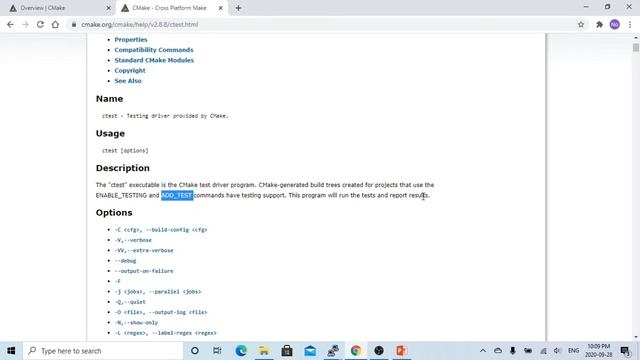
Task: Open the -L <regex>, --label-regex option link
Action: click(x=166, y=333)
